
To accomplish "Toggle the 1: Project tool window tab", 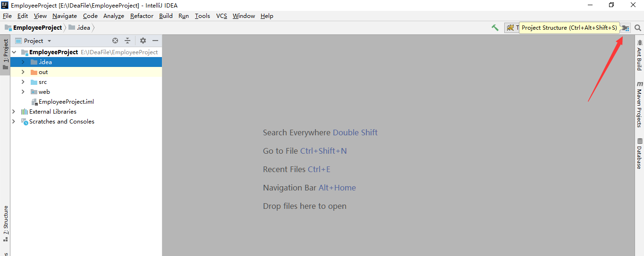I will (x=5, y=54).
